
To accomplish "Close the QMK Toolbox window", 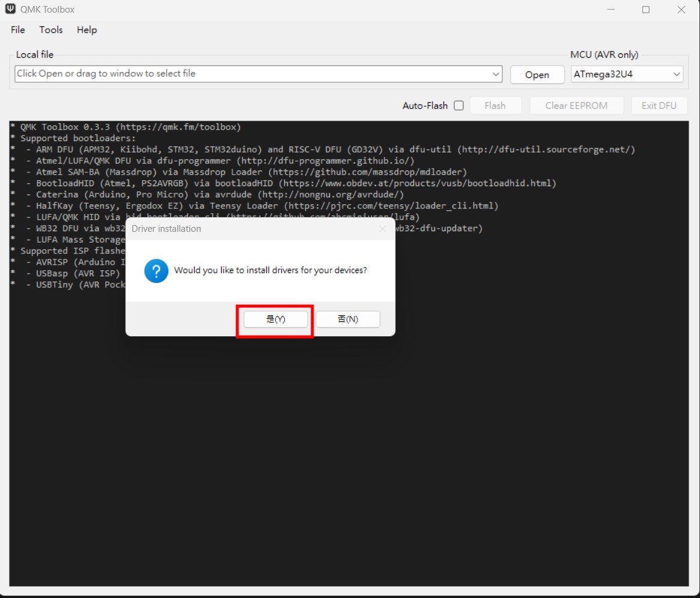I will [681, 10].
